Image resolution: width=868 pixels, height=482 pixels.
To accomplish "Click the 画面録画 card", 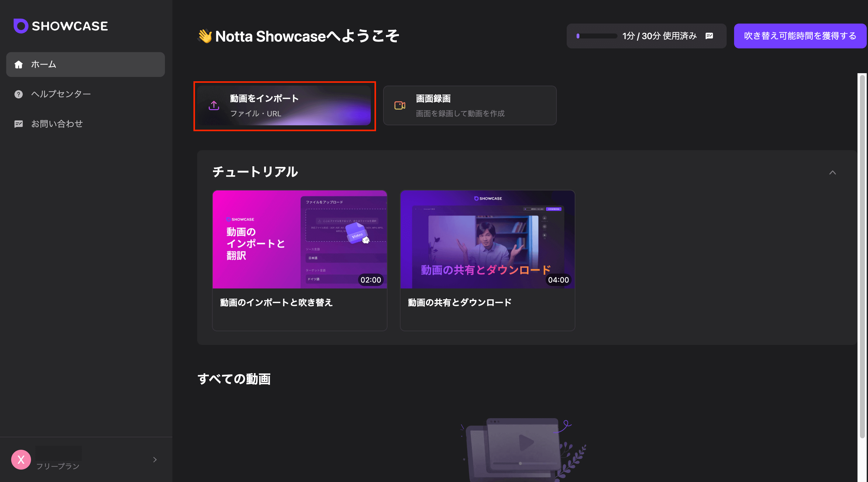I will (x=470, y=105).
